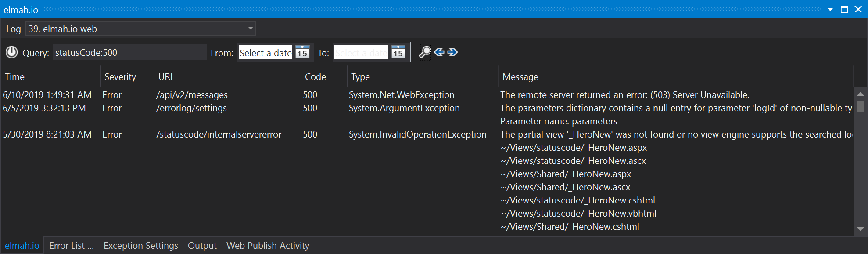Click the From 'Select a date' field
Image resolution: width=868 pixels, height=254 pixels.
pyautogui.click(x=265, y=53)
